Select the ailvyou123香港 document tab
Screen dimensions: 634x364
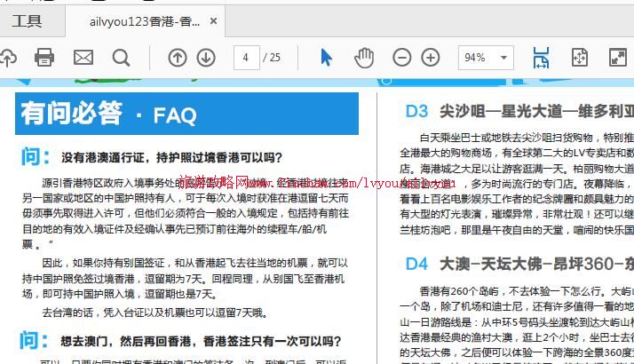tap(145, 20)
